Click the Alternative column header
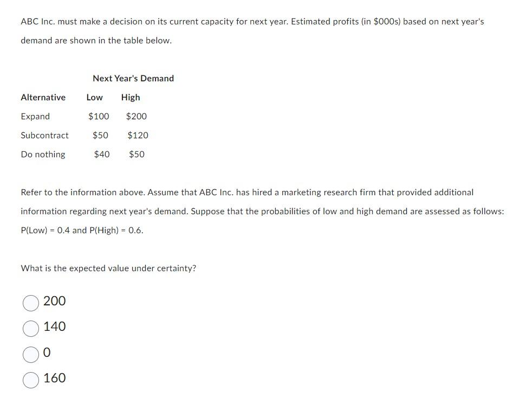This screenshot has width=532, height=403. coord(43,97)
